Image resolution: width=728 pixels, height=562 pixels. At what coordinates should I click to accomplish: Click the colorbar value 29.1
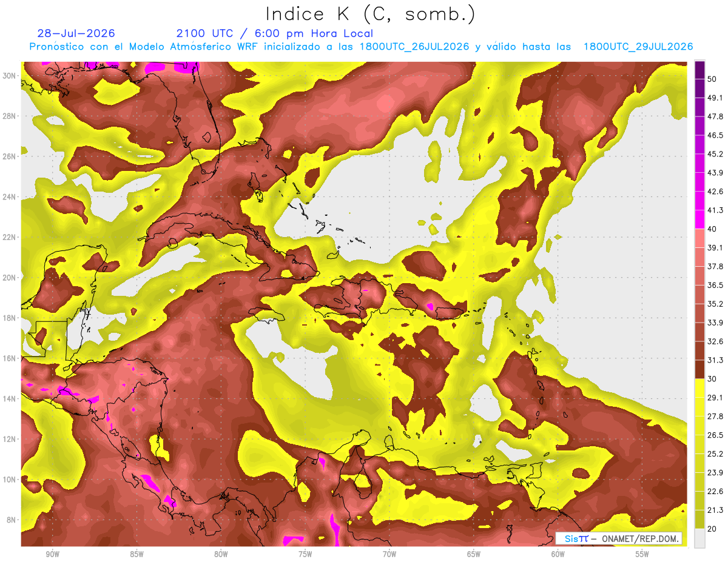click(x=716, y=398)
